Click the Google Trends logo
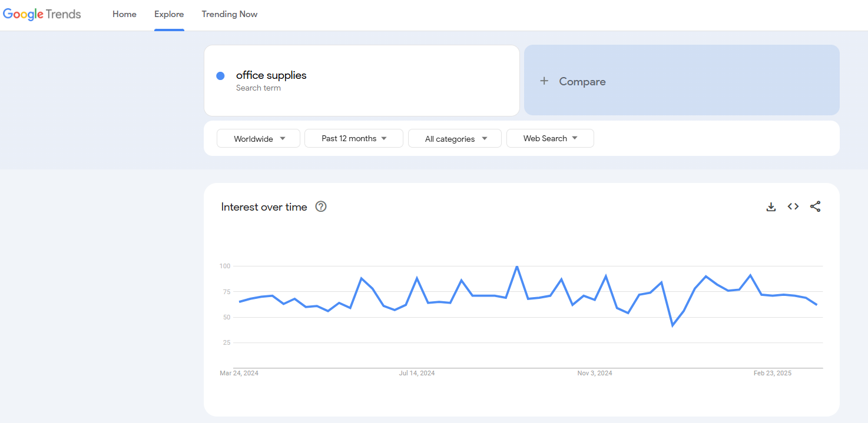Viewport: 868px width, 423px height. click(42, 15)
